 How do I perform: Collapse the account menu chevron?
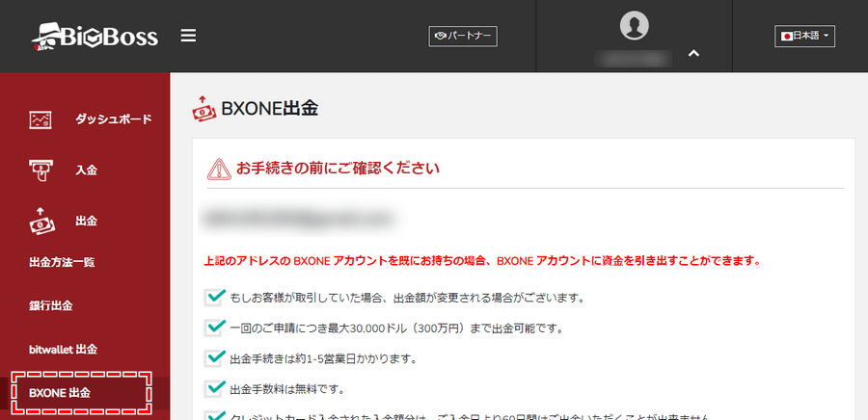pyautogui.click(x=693, y=54)
